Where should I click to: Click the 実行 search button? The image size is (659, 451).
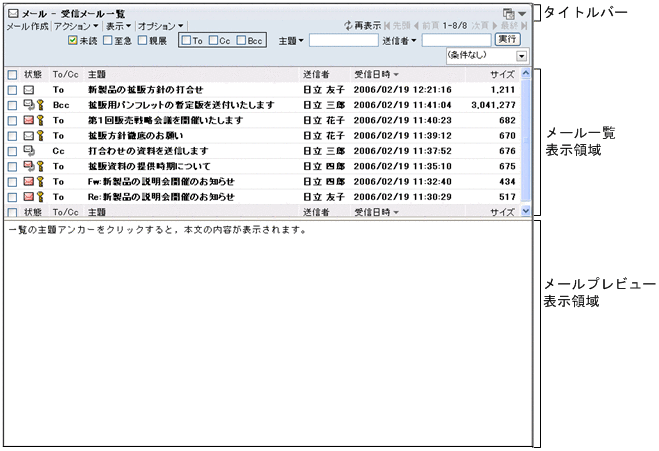(507, 40)
